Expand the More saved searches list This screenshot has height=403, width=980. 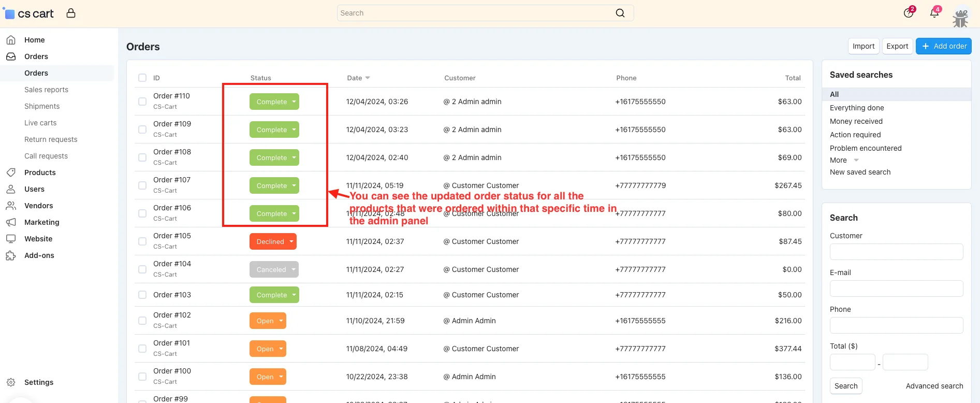tap(844, 160)
